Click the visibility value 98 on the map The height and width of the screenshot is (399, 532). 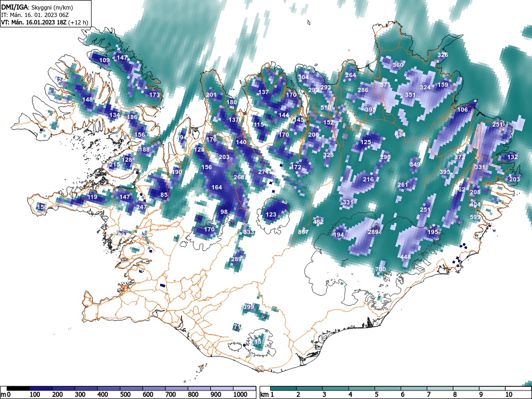tap(224, 212)
